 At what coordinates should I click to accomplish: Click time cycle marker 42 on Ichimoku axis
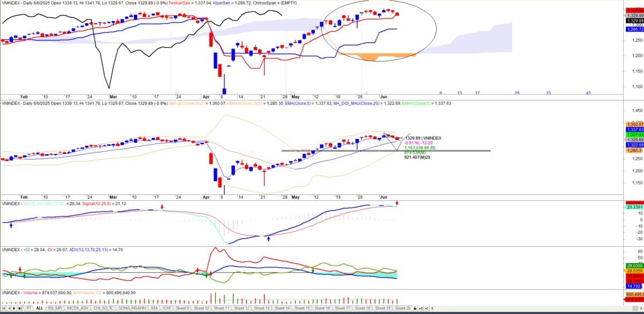click(588, 93)
